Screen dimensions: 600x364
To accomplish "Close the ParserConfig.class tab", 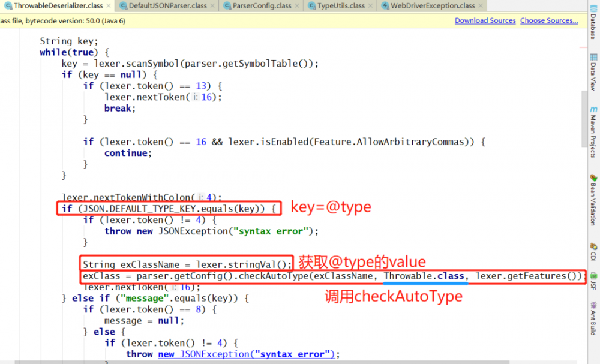I will coord(298,6).
